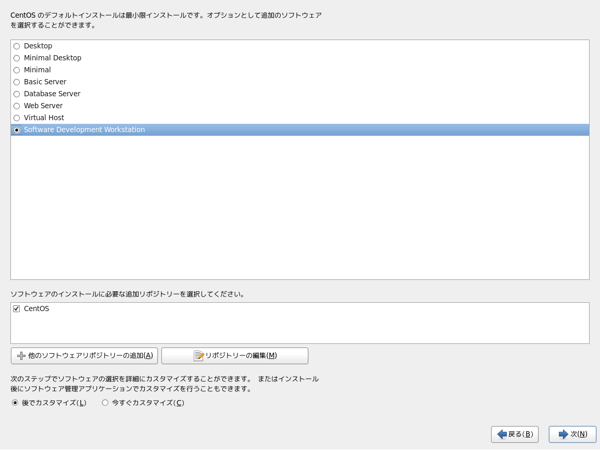The height and width of the screenshot is (450, 600).
Task: Proceed with the 次(N) button
Action: coord(572,434)
